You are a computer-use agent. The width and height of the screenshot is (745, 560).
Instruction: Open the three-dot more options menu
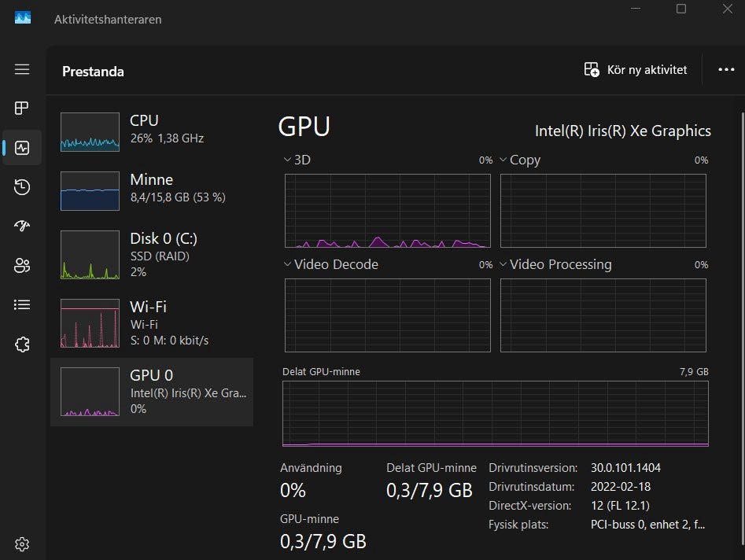726,70
